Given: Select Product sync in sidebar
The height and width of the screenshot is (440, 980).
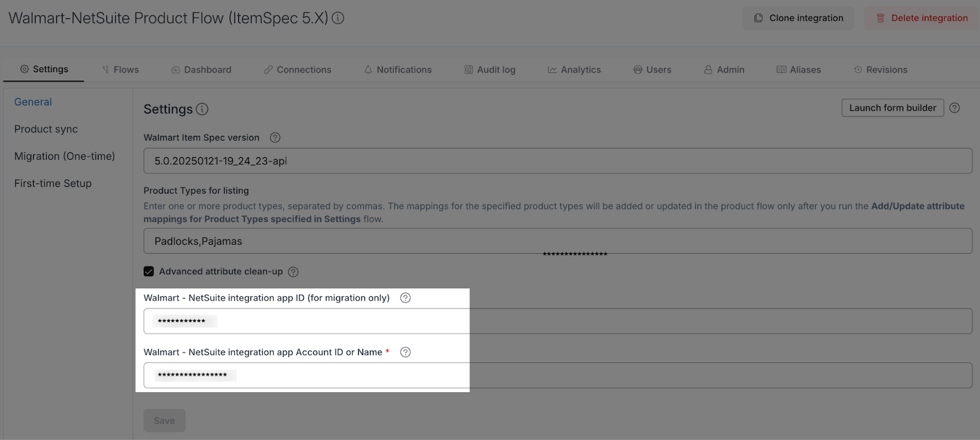Looking at the screenshot, I should click(46, 129).
